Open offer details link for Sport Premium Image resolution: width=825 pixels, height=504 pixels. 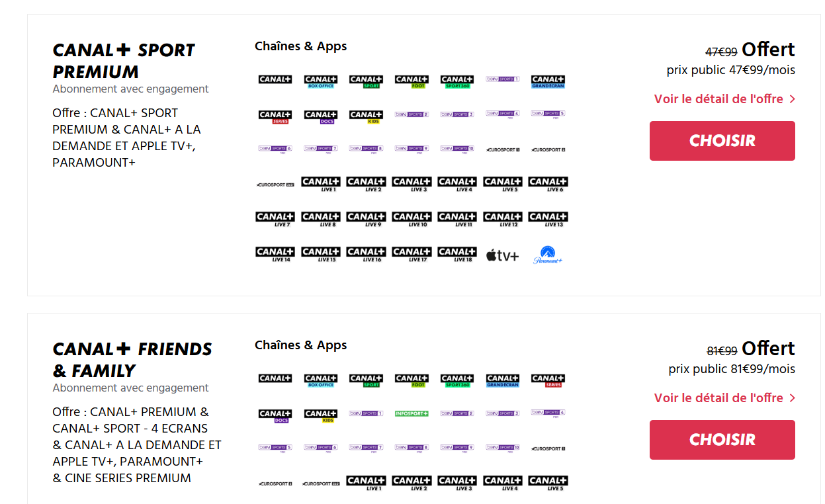pyautogui.click(x=718, y=99)
